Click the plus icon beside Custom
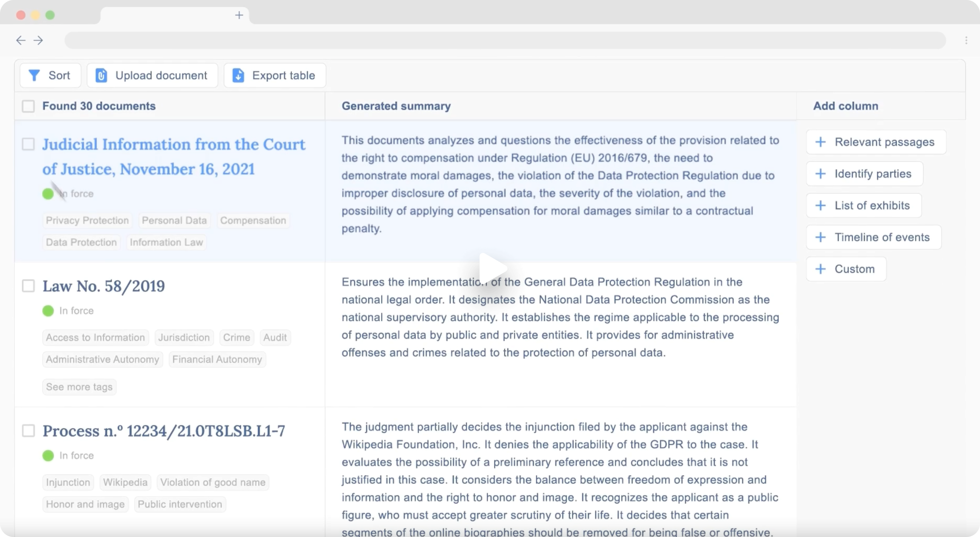 click(821, 269)
